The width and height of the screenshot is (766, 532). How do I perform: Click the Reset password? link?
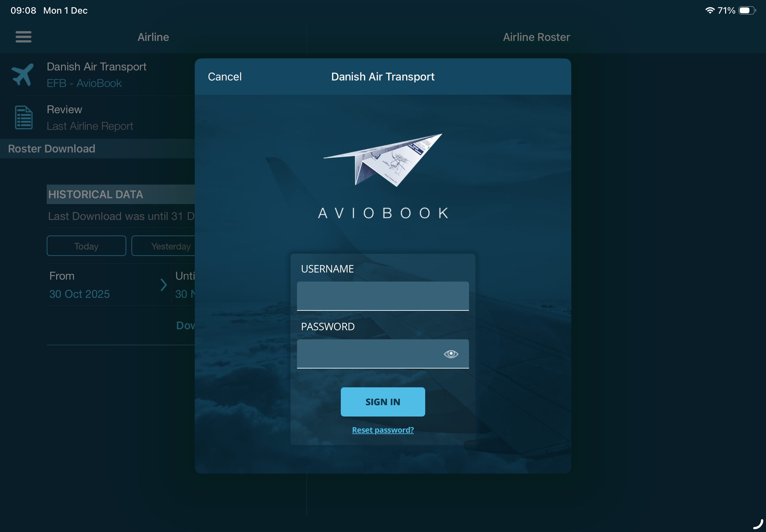coord(382,430)
